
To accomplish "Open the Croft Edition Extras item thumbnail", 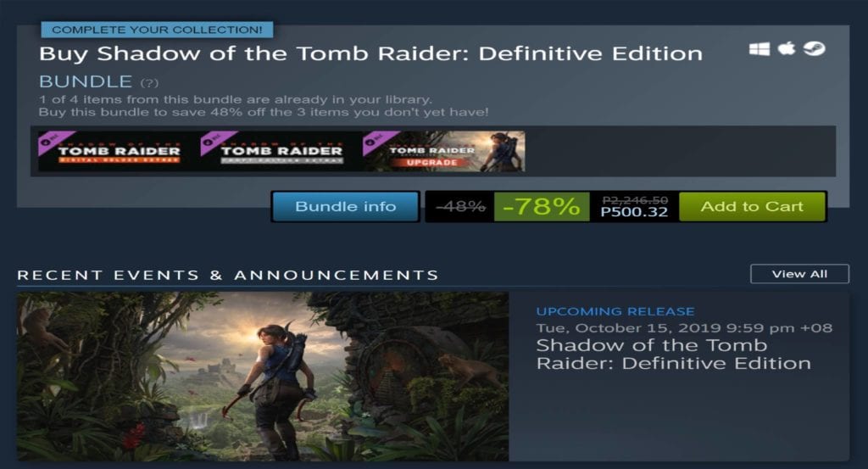I will (x=281, y=151).
